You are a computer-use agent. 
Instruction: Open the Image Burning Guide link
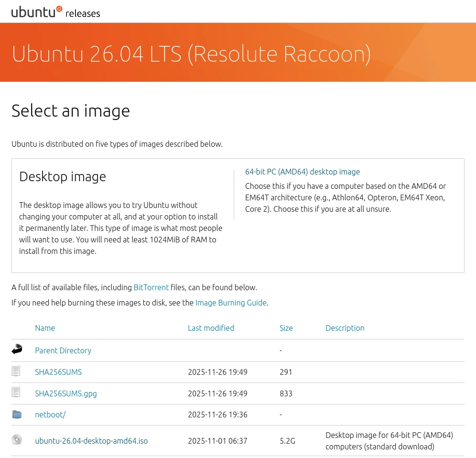(x=231, y=303)
